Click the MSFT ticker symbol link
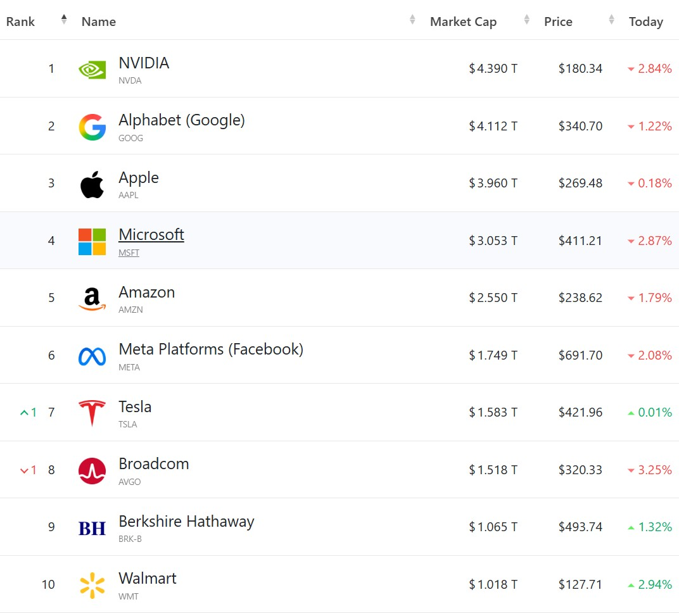Image resolution: width=679 pixels, height=616 pixels. (x=129, y=253)
